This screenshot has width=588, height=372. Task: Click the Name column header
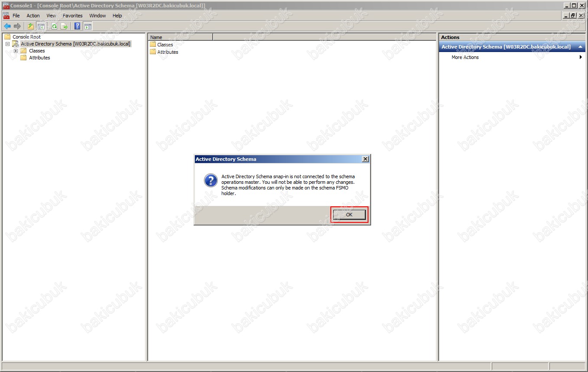(181, 37)
